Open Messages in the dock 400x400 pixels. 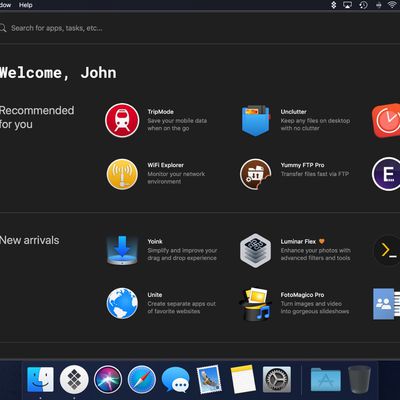[x=175, y=380]
